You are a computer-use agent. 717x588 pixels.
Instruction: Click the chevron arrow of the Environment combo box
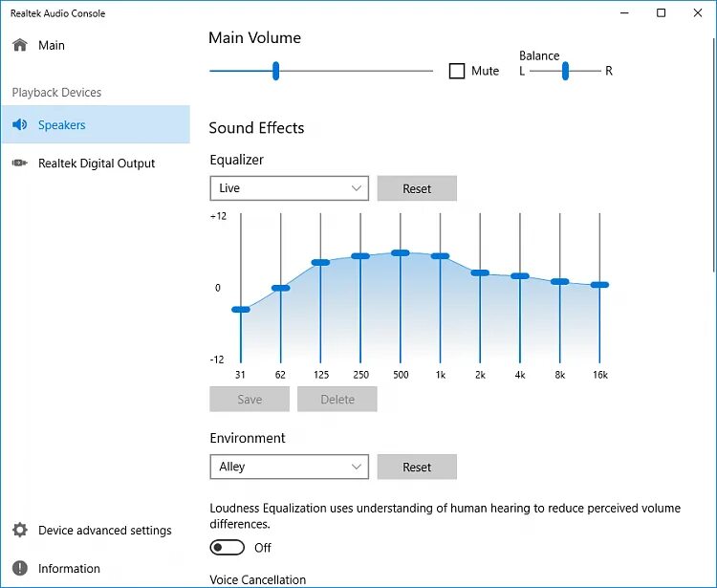357,467
